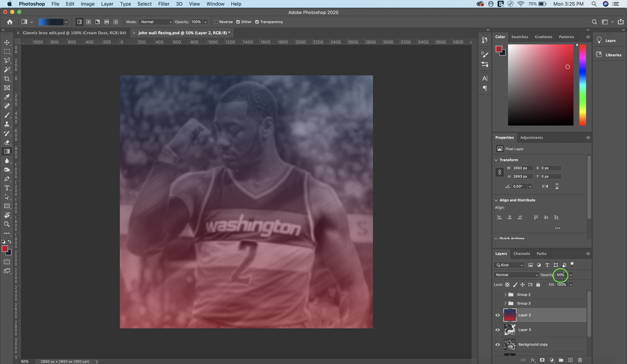
Task: Toggle the width-height link constraint
Action: pos(500,172)
